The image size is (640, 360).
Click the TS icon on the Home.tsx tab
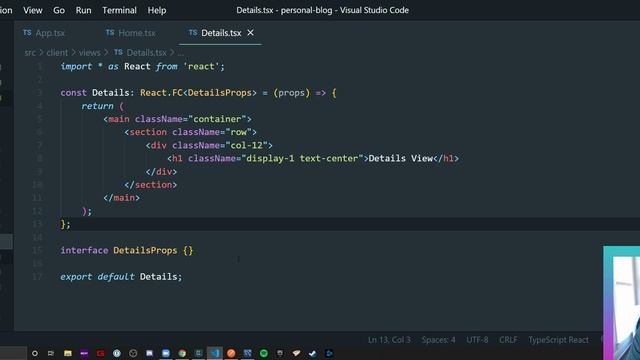(x=110, y=33)
